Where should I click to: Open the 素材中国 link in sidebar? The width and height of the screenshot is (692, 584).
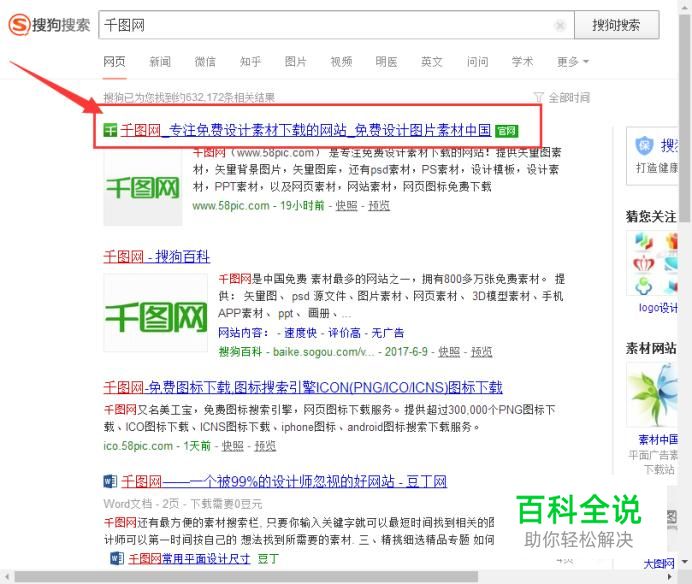(658, 439)
